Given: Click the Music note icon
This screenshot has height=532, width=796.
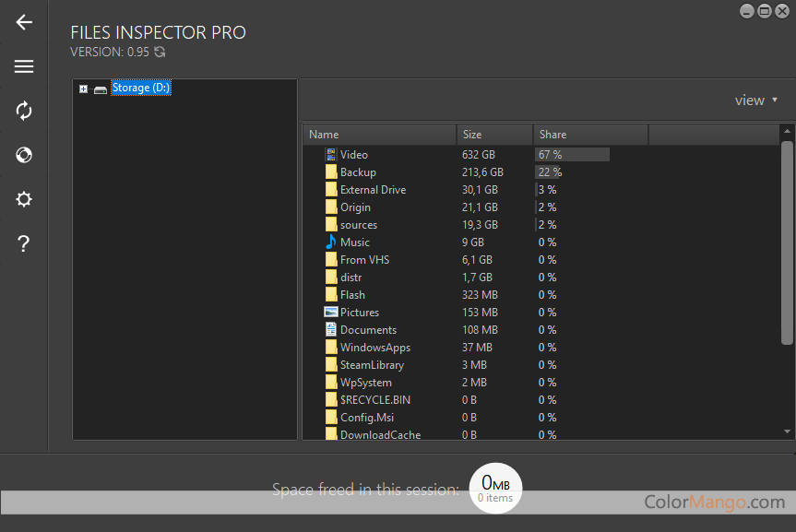Looking at the screenshot, I should click(x=331, y=242).
